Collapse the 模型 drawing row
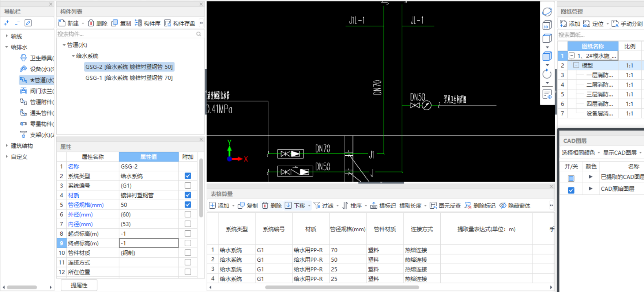The width and height of the screenshot is (644, 292). 576,65
